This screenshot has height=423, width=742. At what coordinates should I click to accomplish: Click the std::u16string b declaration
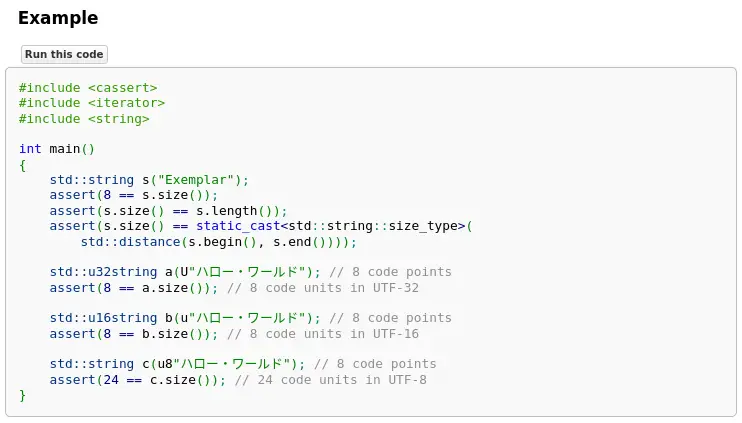pyautogui.click(x=185, y=318)
